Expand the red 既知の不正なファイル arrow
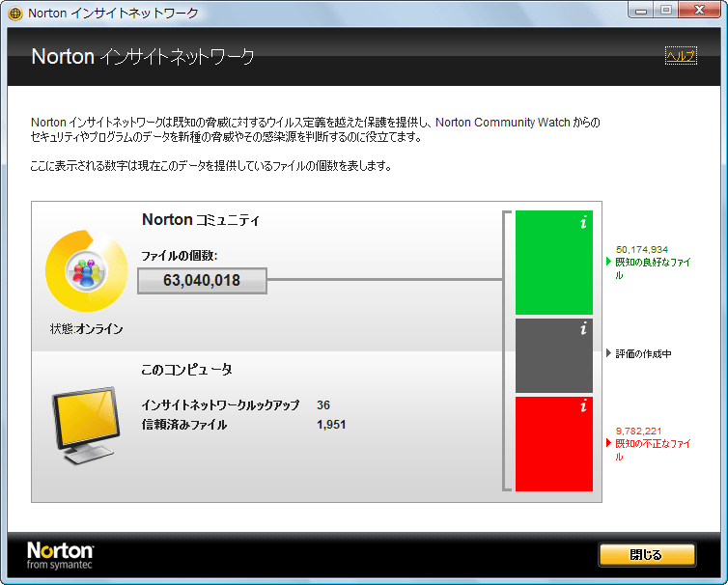 pyautogui.click(x=608, y=442)
